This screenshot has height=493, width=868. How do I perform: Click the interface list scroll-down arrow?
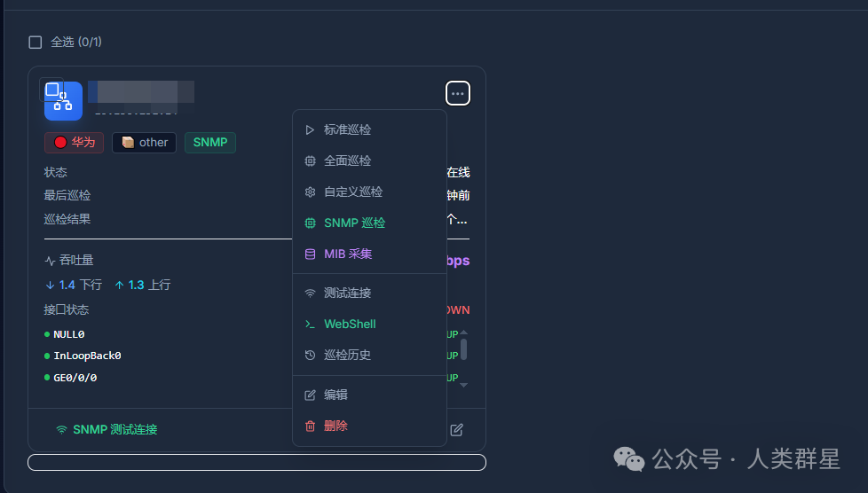click(x=464, y=385)
